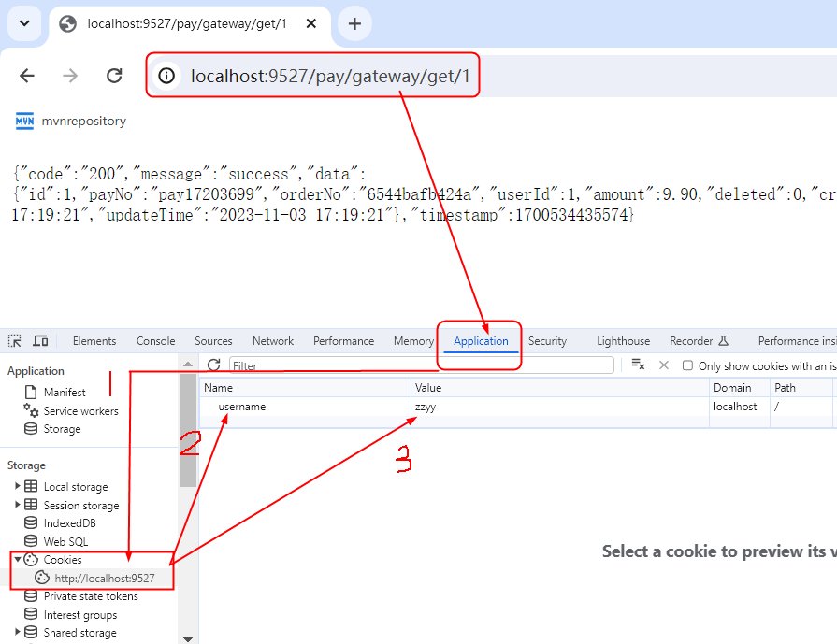Expand Shared storage tree node
This screenshot has width=837, height=644.
coord(17,632)
